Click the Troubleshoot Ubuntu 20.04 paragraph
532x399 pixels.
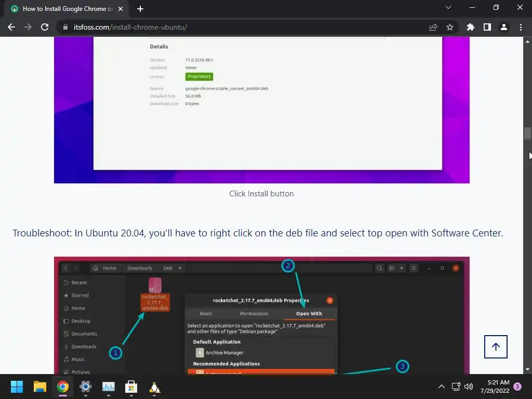[x=258, y=233]
